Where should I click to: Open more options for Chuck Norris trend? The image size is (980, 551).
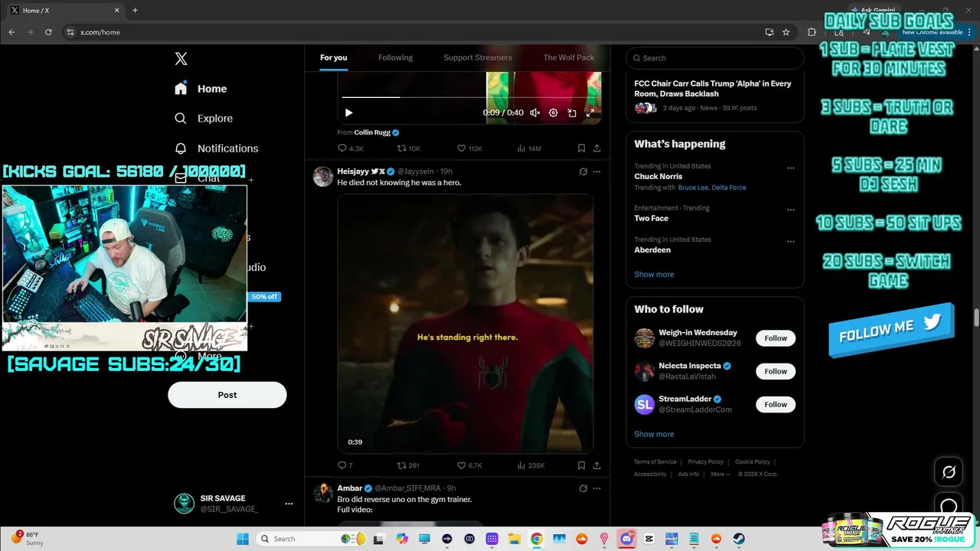click(791, 168)
